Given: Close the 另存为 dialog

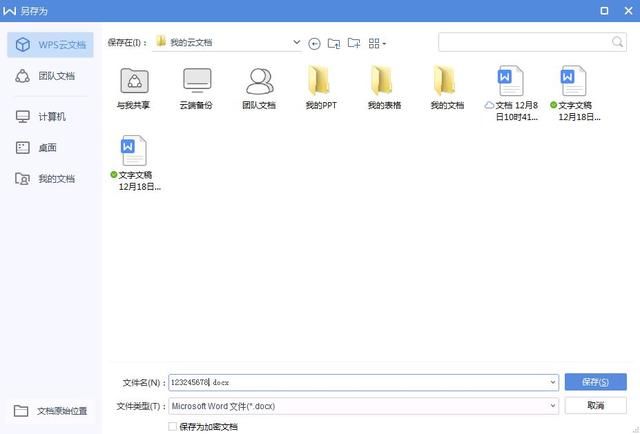Looking at the screenshot, I should 628,11.
